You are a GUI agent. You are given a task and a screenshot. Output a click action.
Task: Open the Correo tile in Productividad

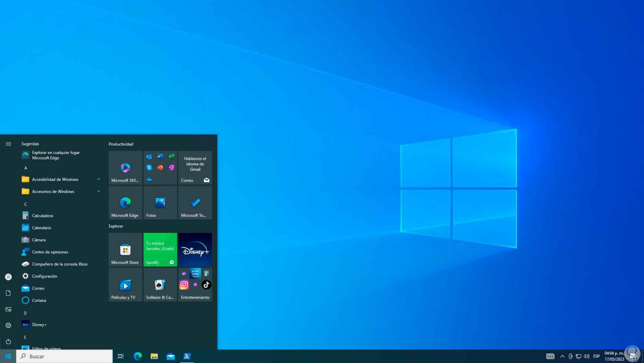point(195,168)
